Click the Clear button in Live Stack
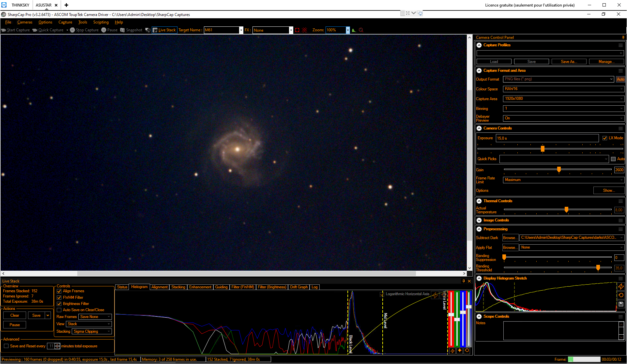Screen dimensions: 627x364 15,315
